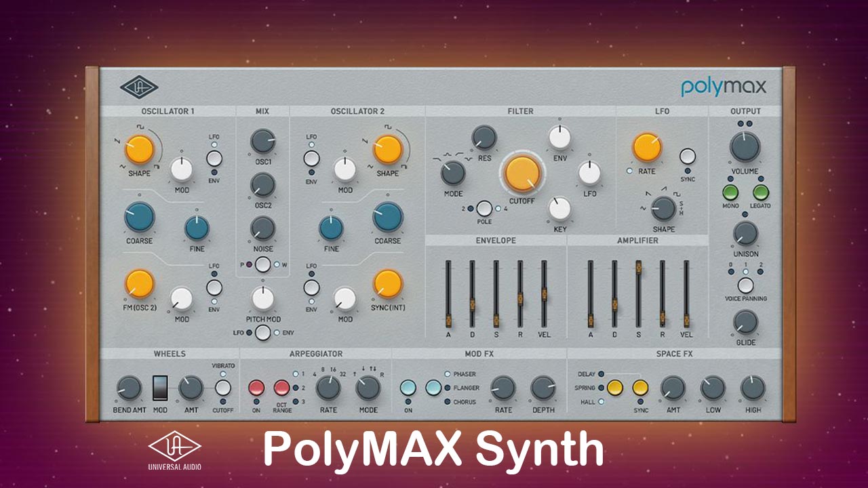868x488 pixels.
Task: Toggle the green Legato button
Action: click(x=761, y=192)
